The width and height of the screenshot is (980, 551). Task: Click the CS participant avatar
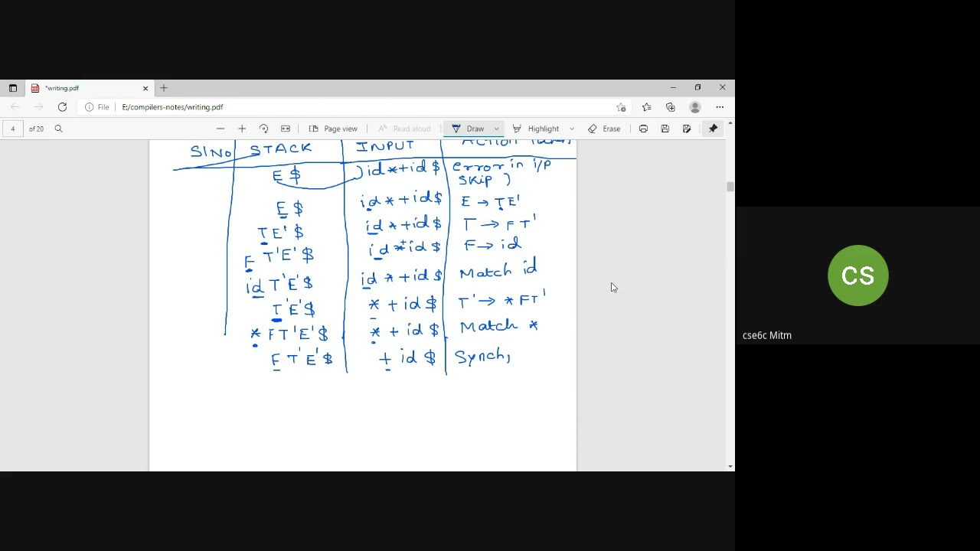point(857,275)
